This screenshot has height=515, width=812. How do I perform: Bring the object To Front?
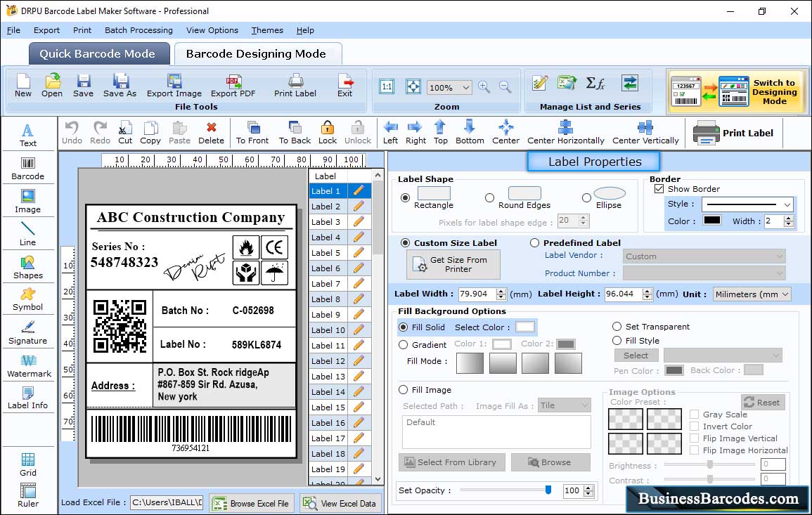(x=252, y=133)
